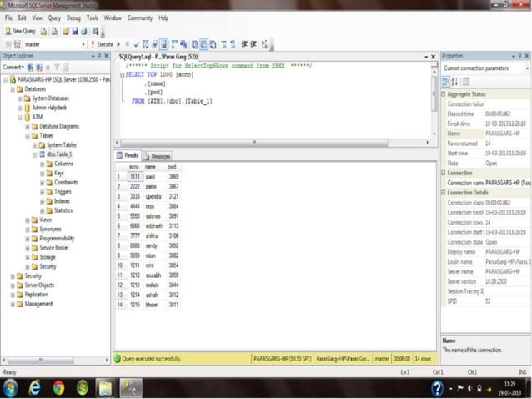Click the Save file icon in toolbar
Viewport: 532px width, 399px height.
pyautogui.click(x=74, y=30)
